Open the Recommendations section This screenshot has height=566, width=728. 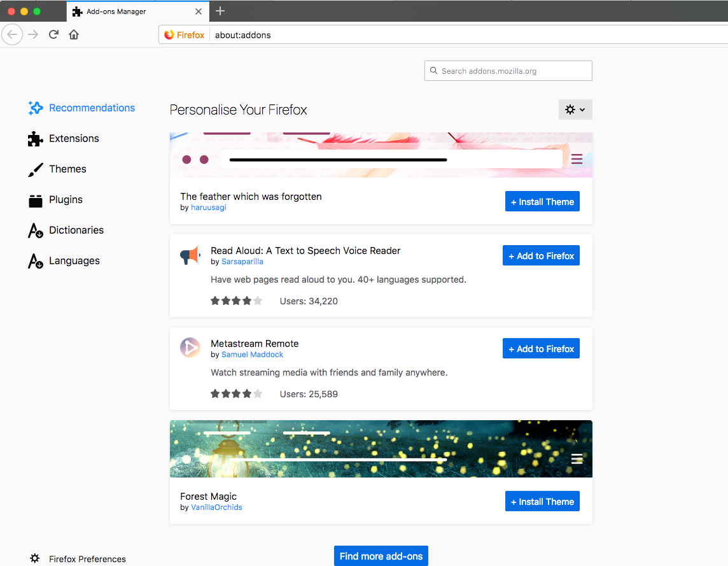[x=35, y=108]
